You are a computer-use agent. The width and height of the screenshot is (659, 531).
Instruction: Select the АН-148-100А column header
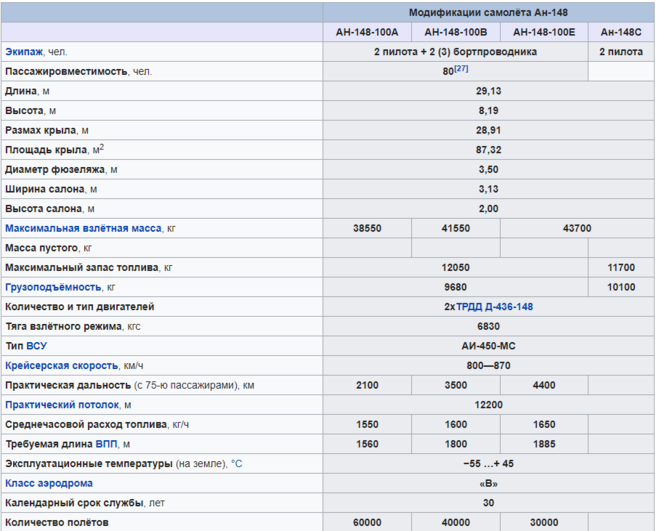[367, 32]
